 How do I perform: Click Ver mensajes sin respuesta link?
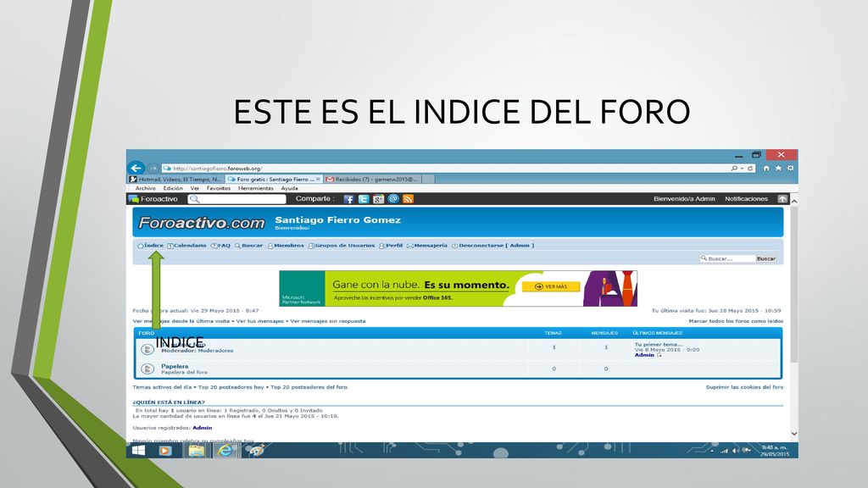328,321
